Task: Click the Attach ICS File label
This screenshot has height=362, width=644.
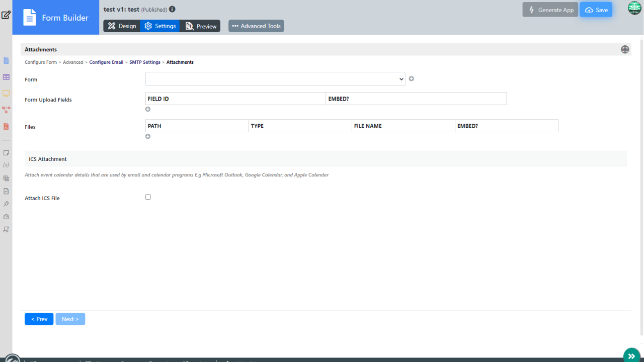Action: coord(42,198)
